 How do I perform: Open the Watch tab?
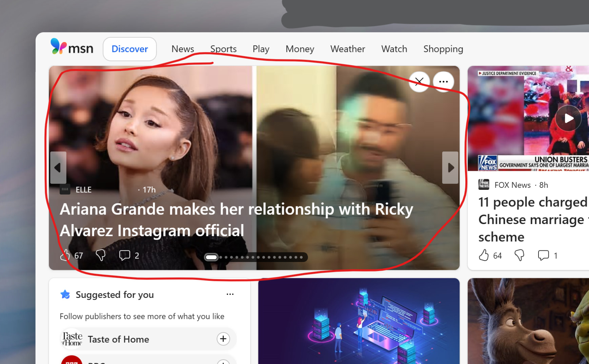(x=394, y=49)
